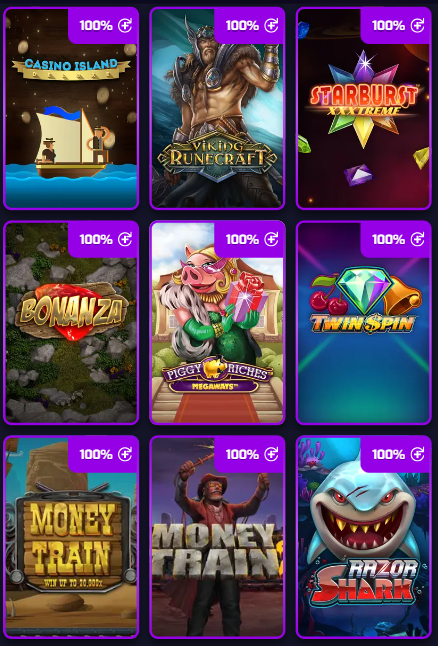Click bonus coin icon on Bonanza tile
438x646 pixels.
[x=125, y=239]
